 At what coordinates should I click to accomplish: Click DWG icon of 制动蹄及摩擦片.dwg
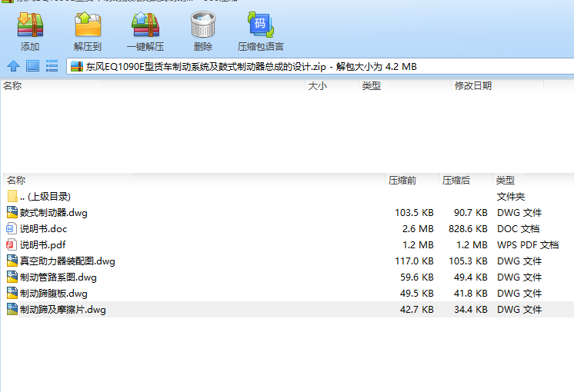(x=12, y=309)
